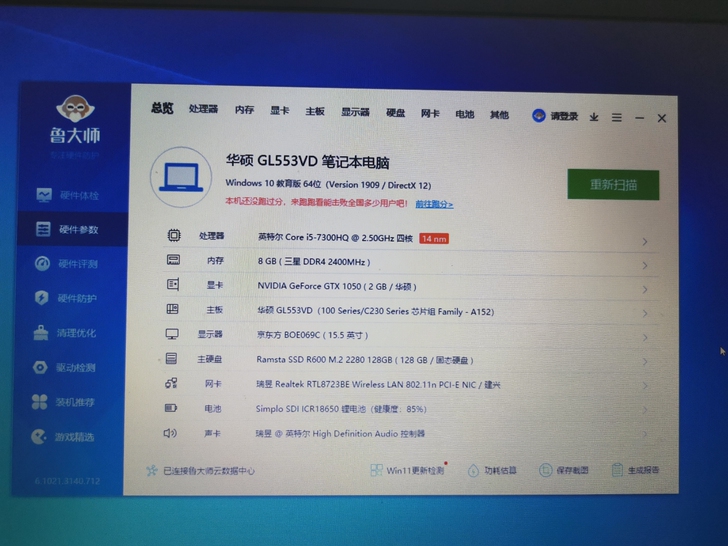
Task: Select Realtek RTL8723BE network text
Action: pyautogui.click(x=378, y=384)
